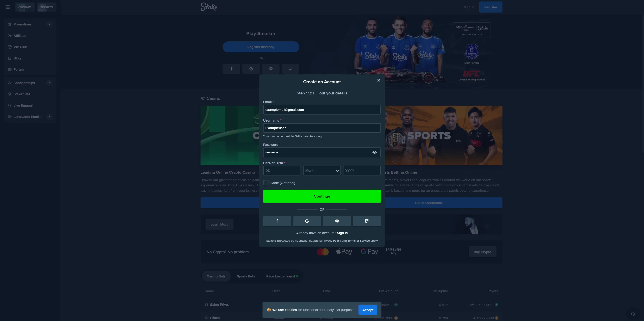
Task: Select the Sports Bets tab
Action: pos(246,276)
